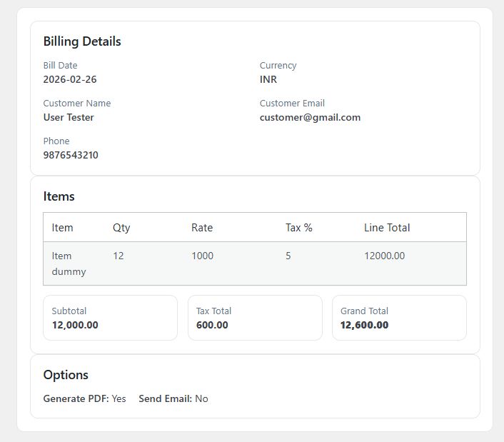Click the Line Total column header
The width and height of the screenshot is (504, 442).
(x=387, y=228)
